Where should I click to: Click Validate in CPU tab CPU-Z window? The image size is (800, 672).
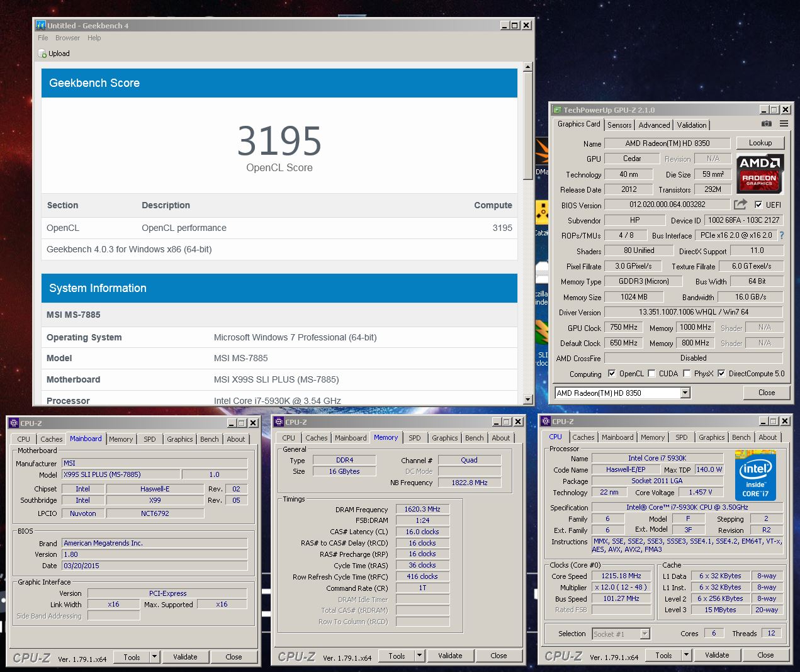(x=717, y=655)
